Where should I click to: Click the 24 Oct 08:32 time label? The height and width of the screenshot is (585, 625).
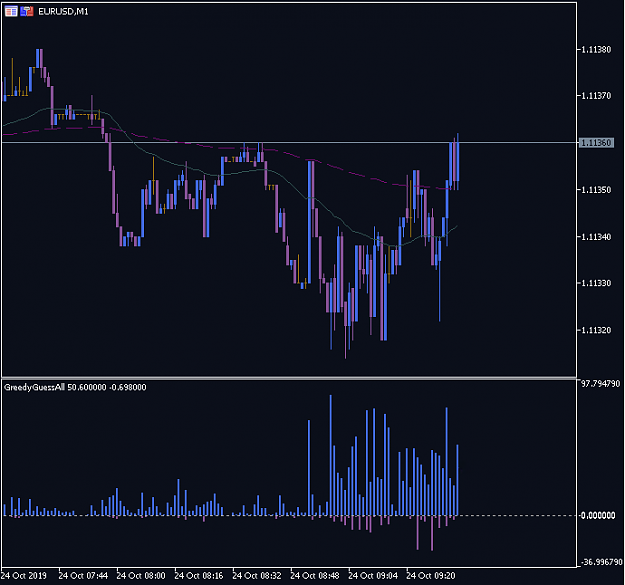coord(257,576)
